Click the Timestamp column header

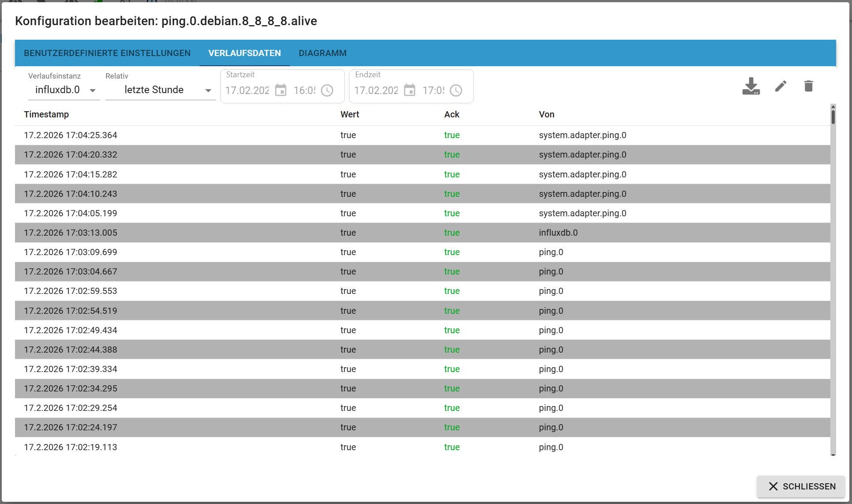46,114
